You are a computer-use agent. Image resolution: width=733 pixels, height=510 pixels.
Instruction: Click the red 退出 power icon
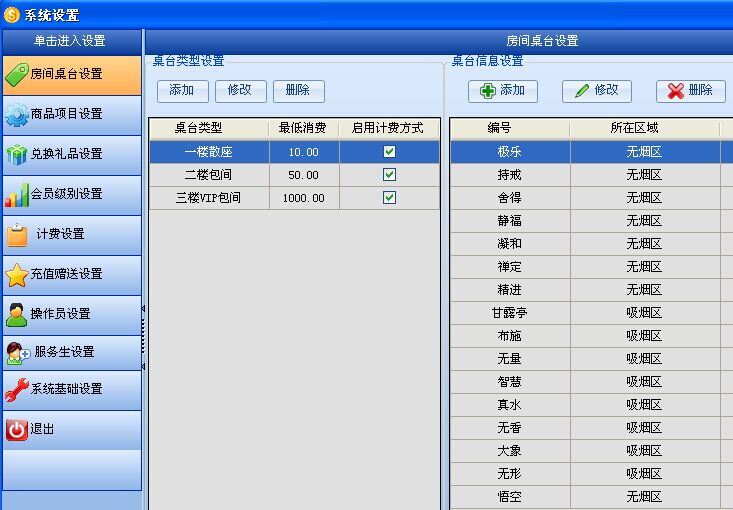click(17, 429)
